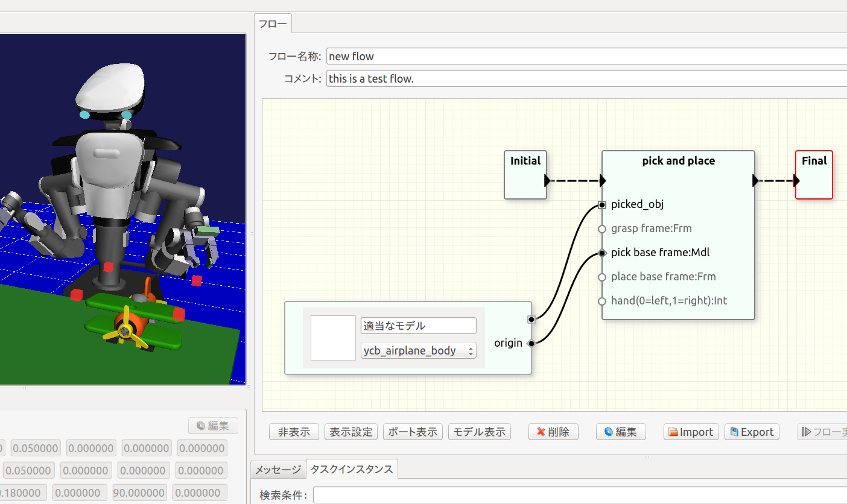
Task: Click the pick and place output arrow port
Action: [x=755, y=181]
